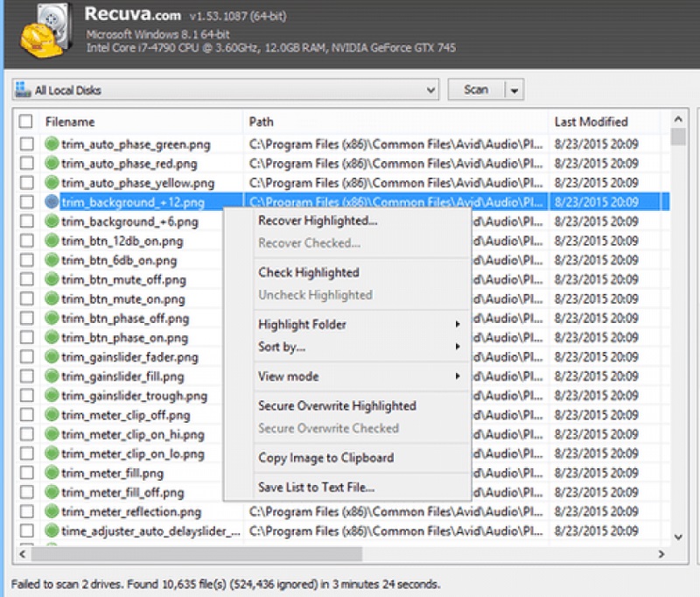Click the vertical scrollbar thumb
This screenshot has height=597, width=700.
coord(678,137)
